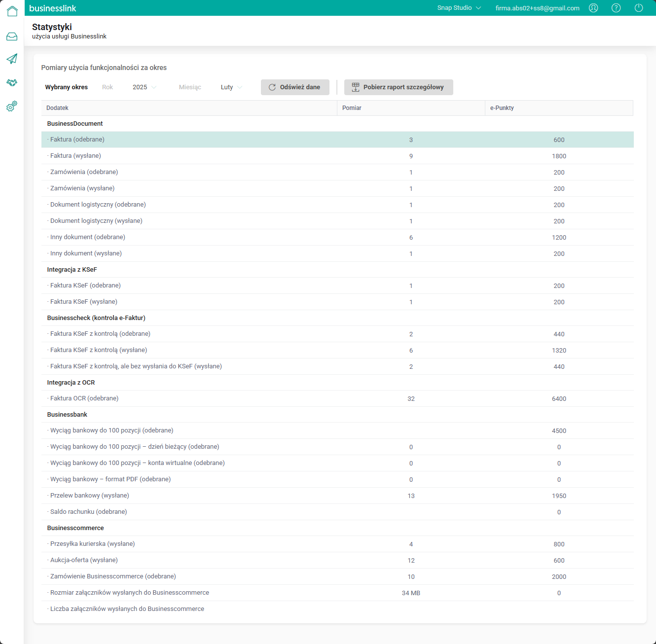Click the Businesscheck (kontrola e-Faktur) heading

click(x=96, y=318)
